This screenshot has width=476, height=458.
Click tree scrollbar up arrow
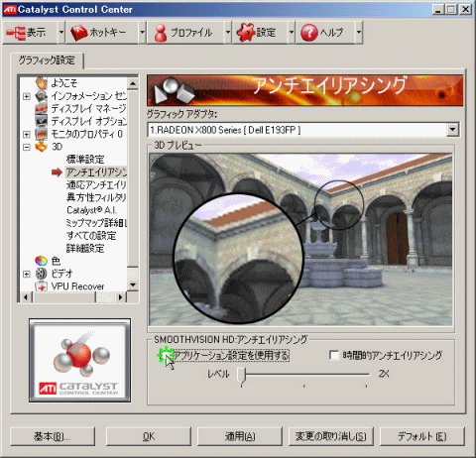tap(133, 83)
